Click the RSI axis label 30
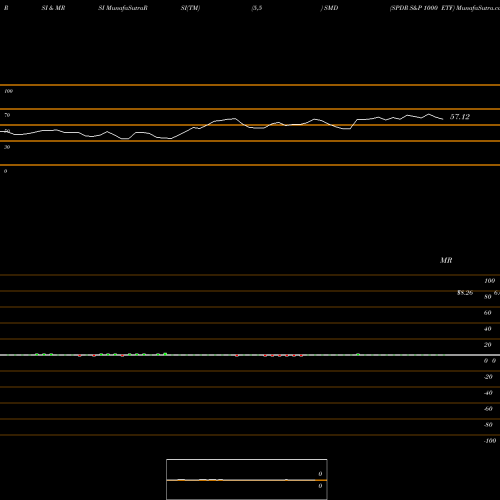Viewport: 500px width, 500px height. pos(7,147)
